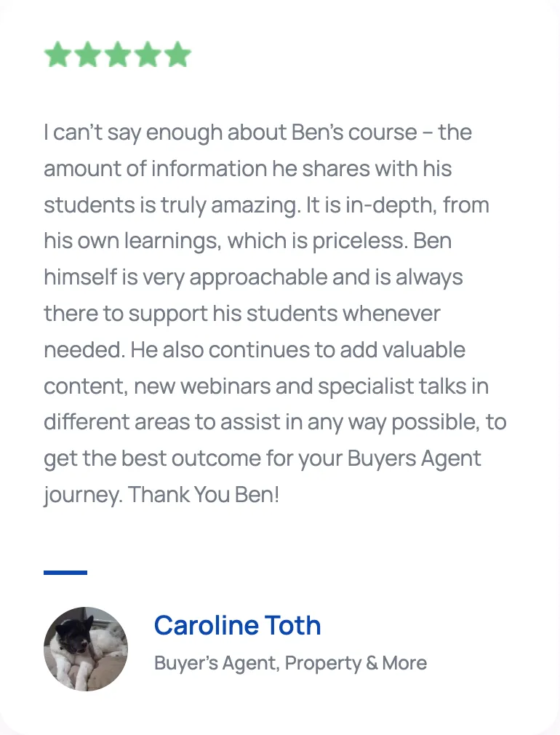Viewport: 560px width, 735px height.
Task: Click the 'Buyer's Agent, Property & More' subtitle
Action: [290, 663]
